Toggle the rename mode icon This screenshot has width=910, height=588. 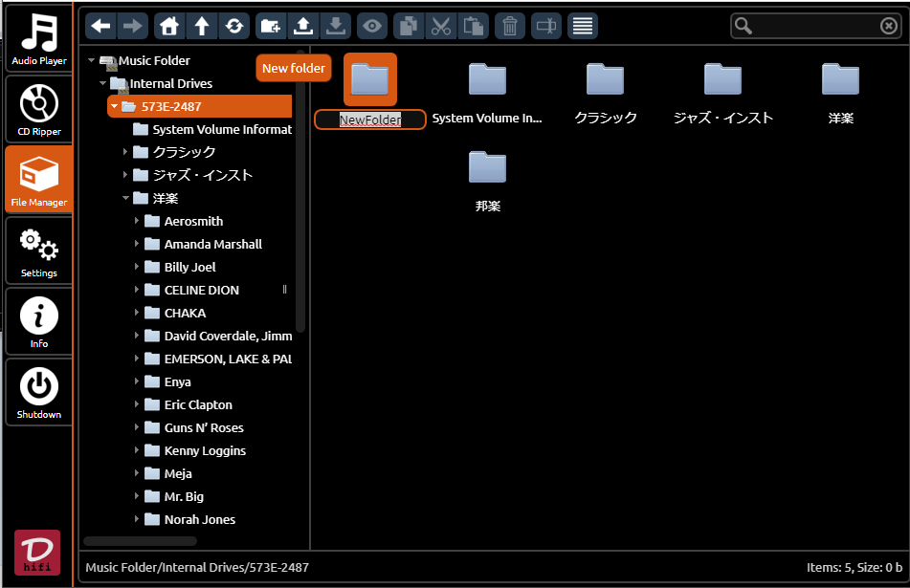pyautogui.click(x=545, y=26)
